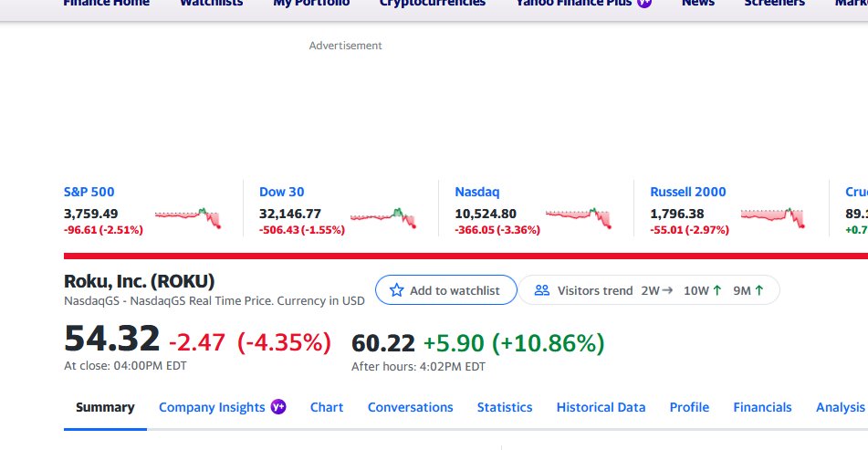Click the (-4.35%) percent change
This screenshot has width=868, height=450.
[284, 342]
